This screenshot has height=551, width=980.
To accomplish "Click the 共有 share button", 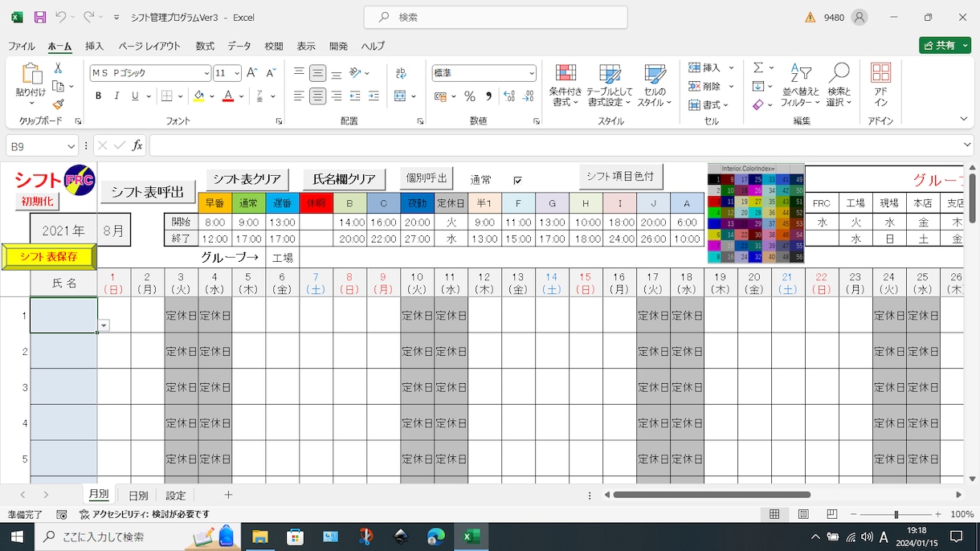I will point(945,46).
